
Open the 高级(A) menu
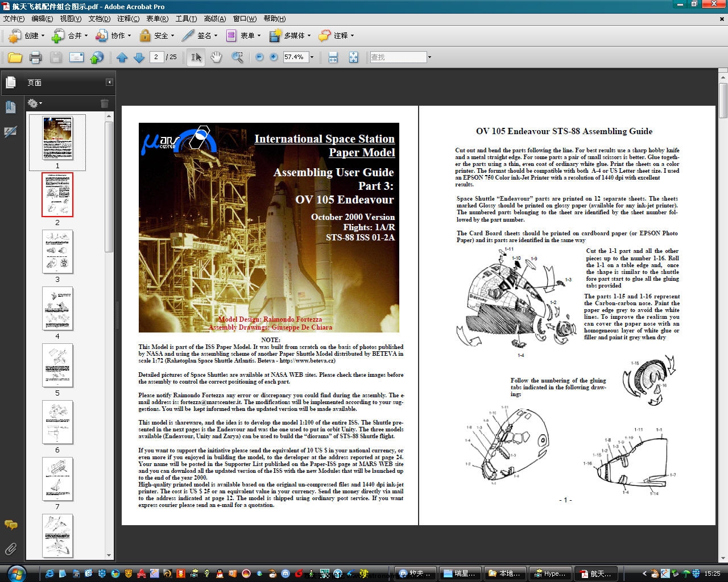(215, 19)
